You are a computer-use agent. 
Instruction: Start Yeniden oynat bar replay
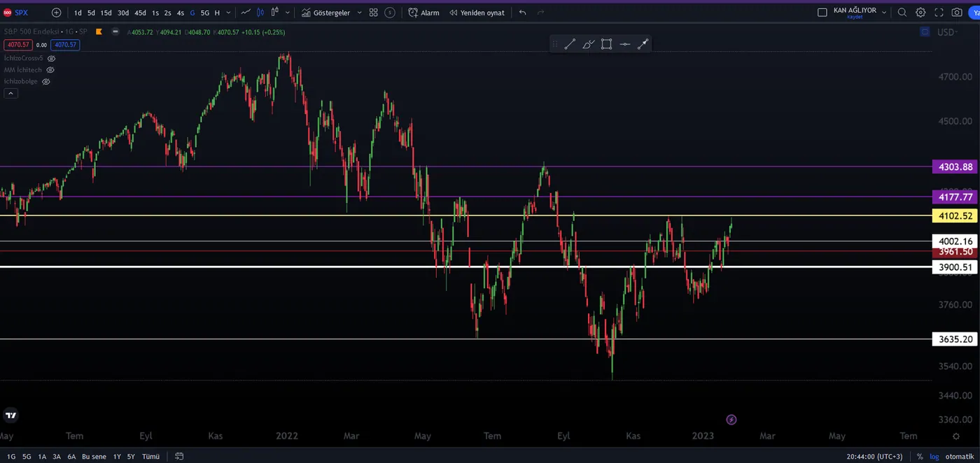477,13
